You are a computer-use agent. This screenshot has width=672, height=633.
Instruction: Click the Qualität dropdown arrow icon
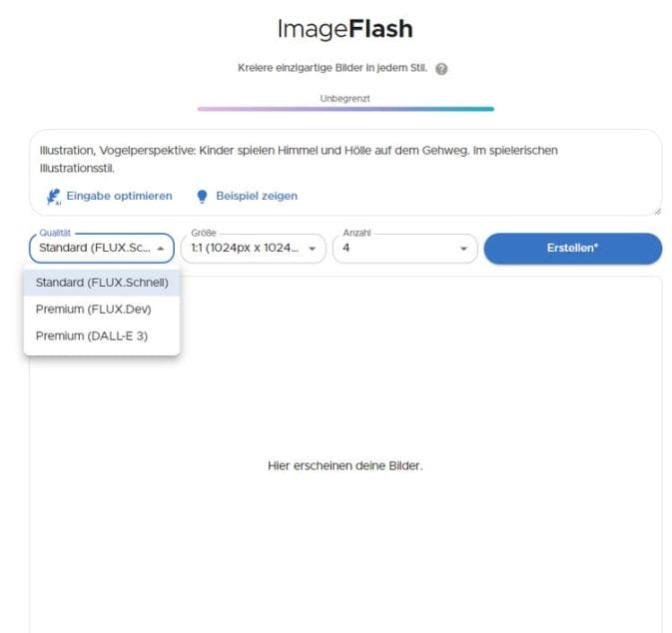point(161,249)
